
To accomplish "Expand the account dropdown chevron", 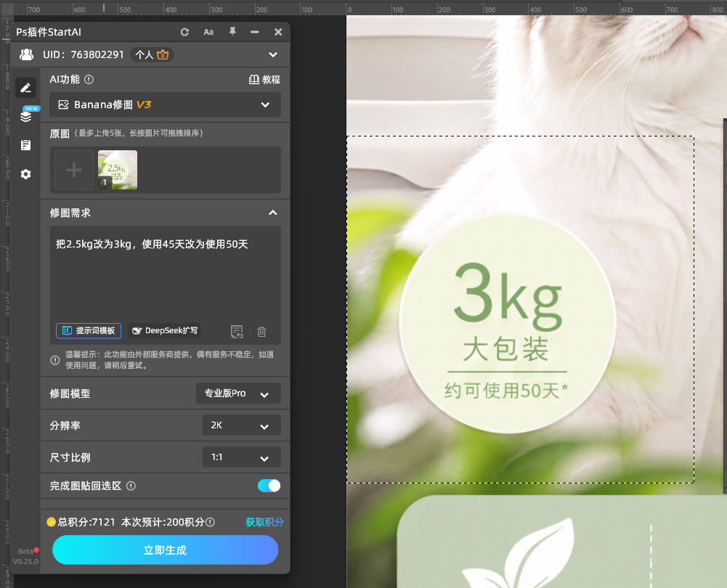I will click(x=273, y=54).
